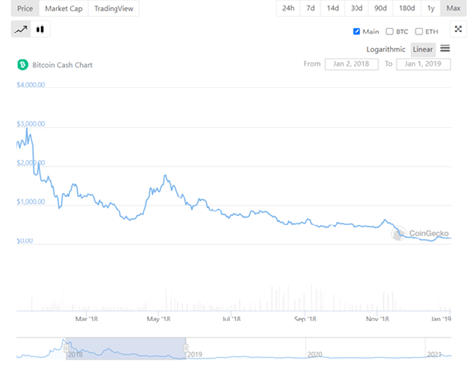Click the Mar '18 axis label

(x=87, y=319)
